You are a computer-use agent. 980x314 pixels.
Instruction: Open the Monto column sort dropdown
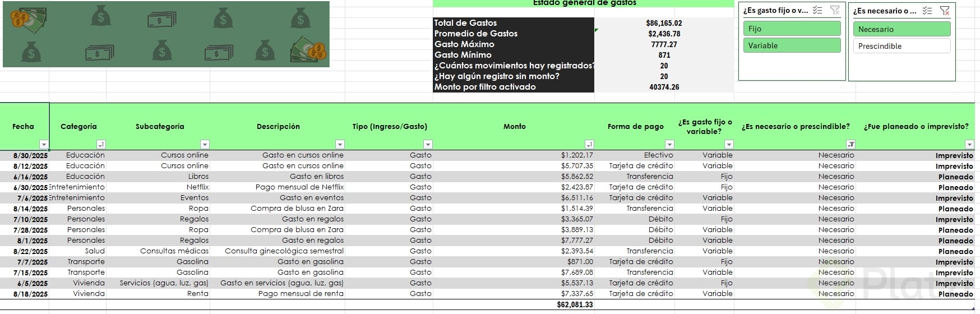coord(589,144)
